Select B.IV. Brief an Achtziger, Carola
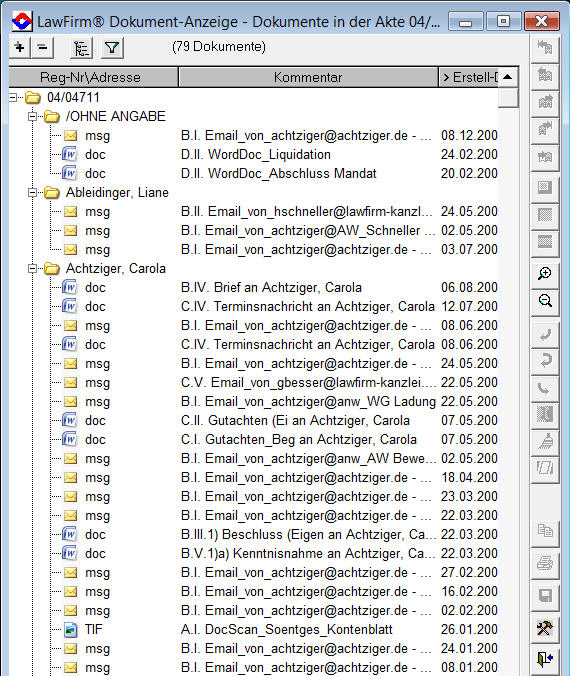The height and width of the screenshot is (676, 570). pos(271,288)
